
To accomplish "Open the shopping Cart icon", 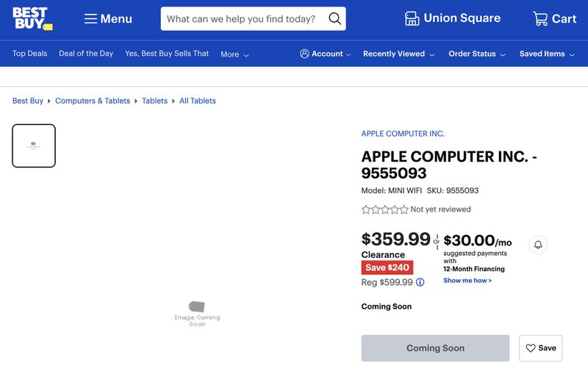I will (x=540, y=19).
